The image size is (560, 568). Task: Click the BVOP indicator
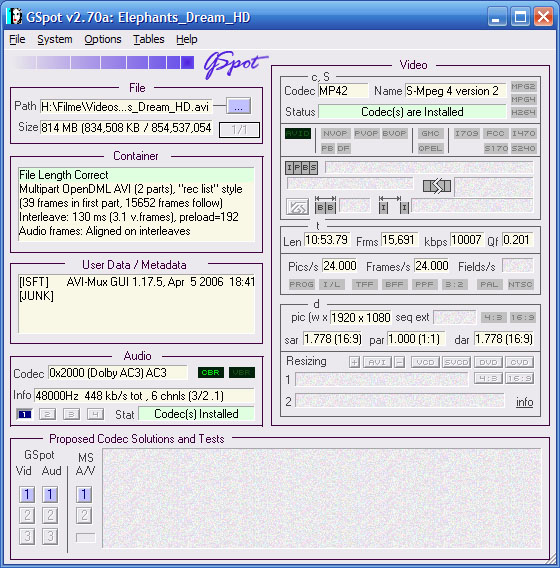click(394, 133)
